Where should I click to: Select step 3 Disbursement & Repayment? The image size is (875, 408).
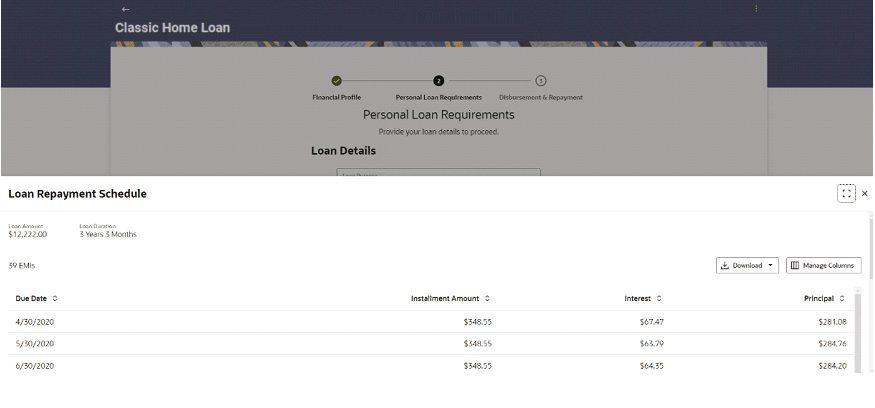[x=541, y=81]
